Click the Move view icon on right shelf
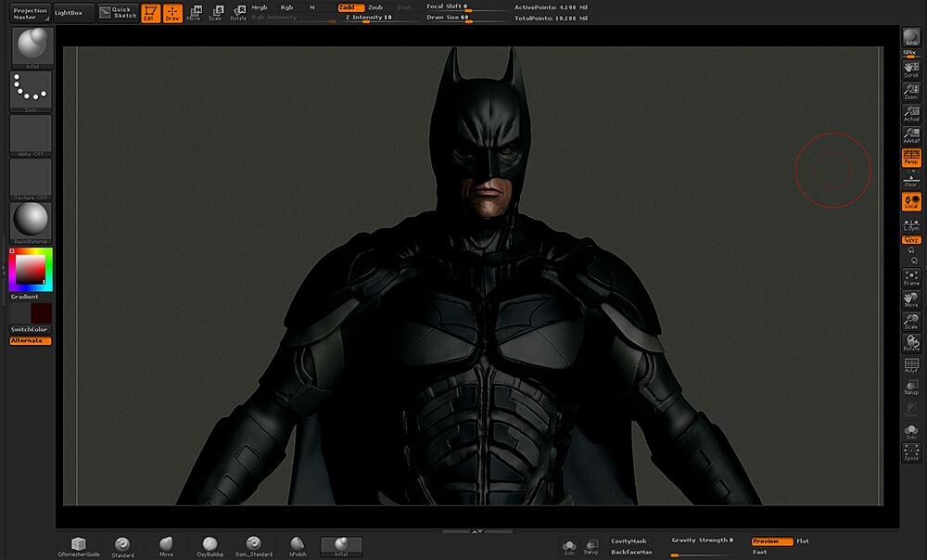927x560 pixels. coord(911,299)
